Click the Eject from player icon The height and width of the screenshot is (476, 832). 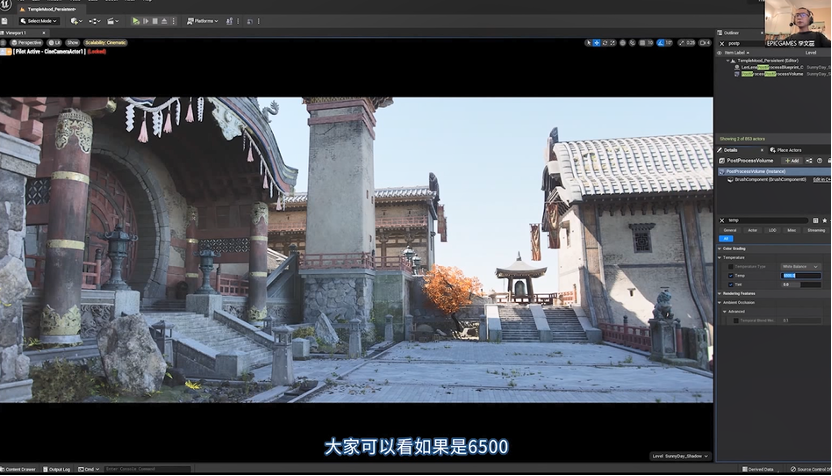coord(164,21)
